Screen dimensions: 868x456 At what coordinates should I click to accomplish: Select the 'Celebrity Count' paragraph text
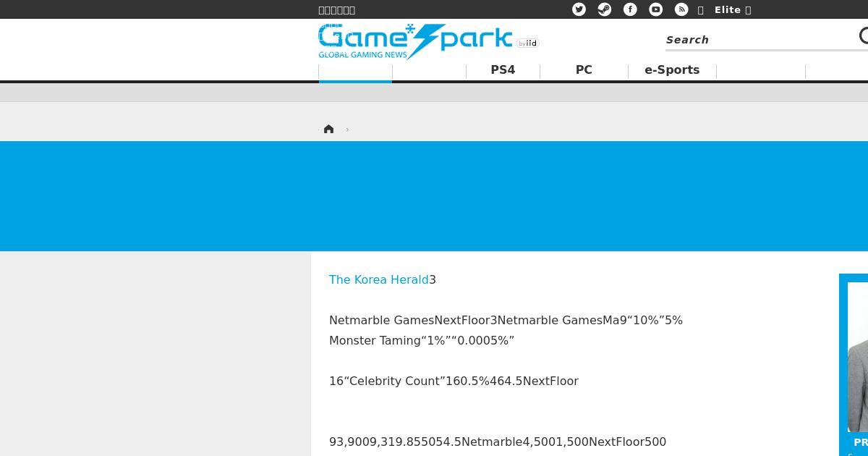click(454, 381)
